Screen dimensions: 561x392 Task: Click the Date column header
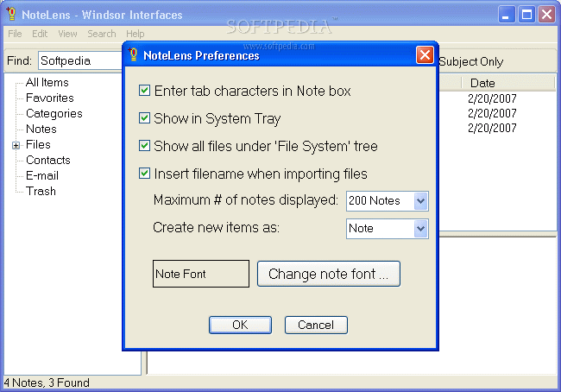pos(508,83)
